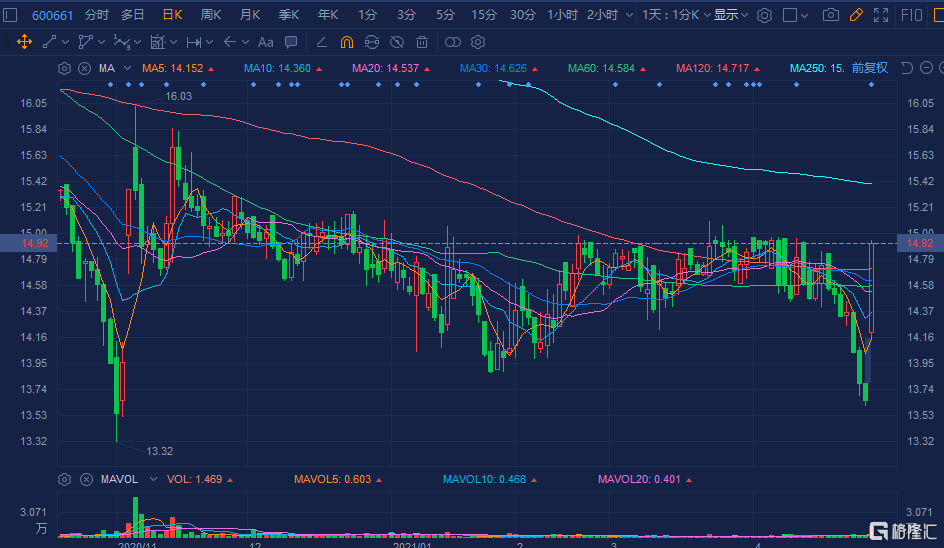Expand the MA indicator dropdown
The width and height of the screenshot is (944, 548).
pyautogui.click(x=127, y=69)
